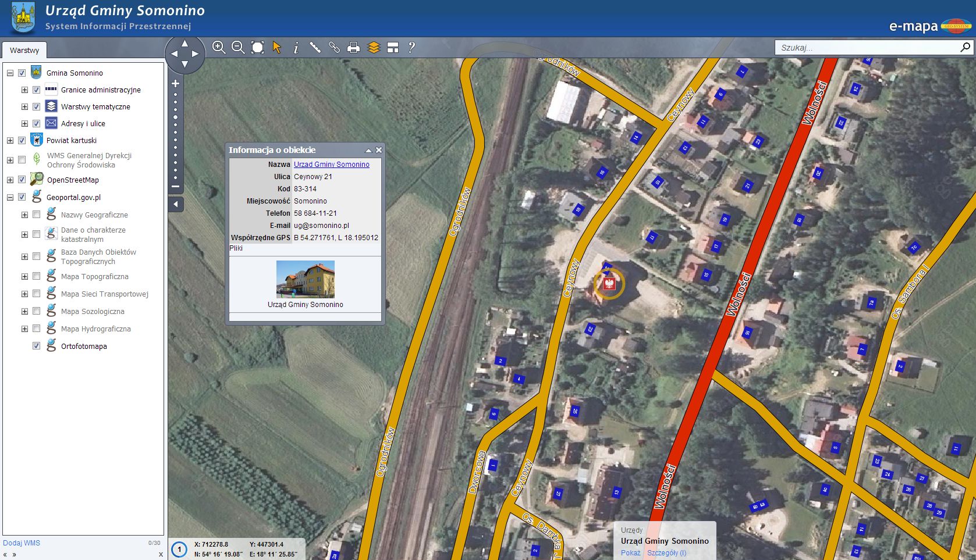Viewport: 976px width, 560px height.
Task: Activate the orange arrow selection tool
Action: pyautogui.click(x=277, y=48)
